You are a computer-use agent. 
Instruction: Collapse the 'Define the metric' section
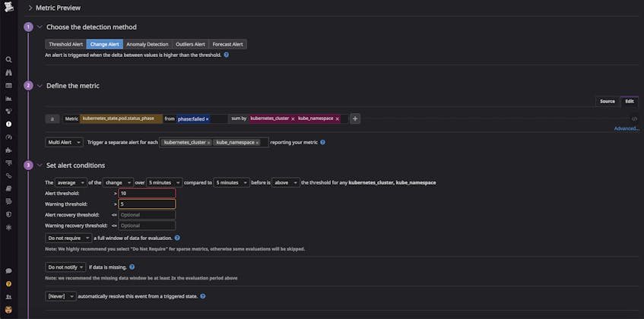(40, 86)
